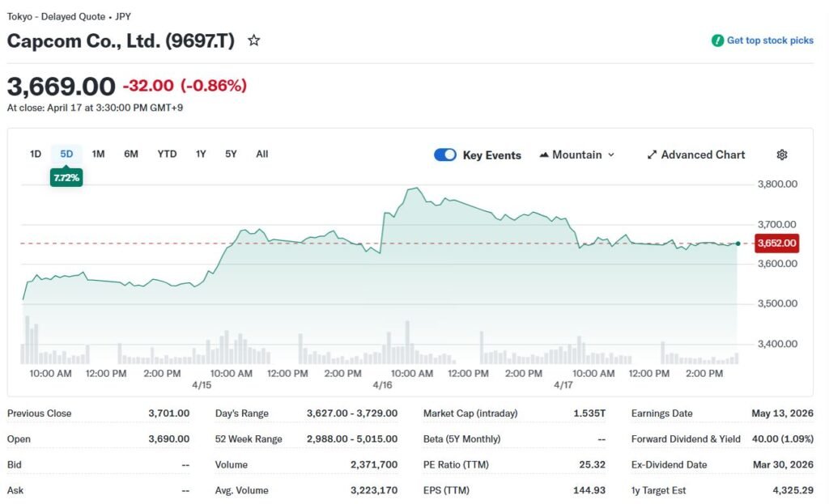The height and width of the screenshot is (504, 829).
Task: Click the green 7.72% performance badge
Action: 66,177
